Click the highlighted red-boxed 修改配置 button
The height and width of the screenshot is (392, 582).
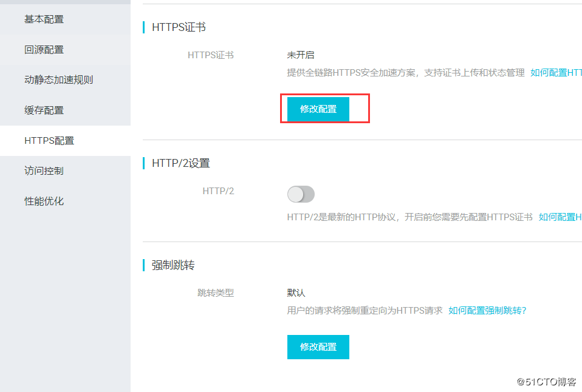point(317,109)
